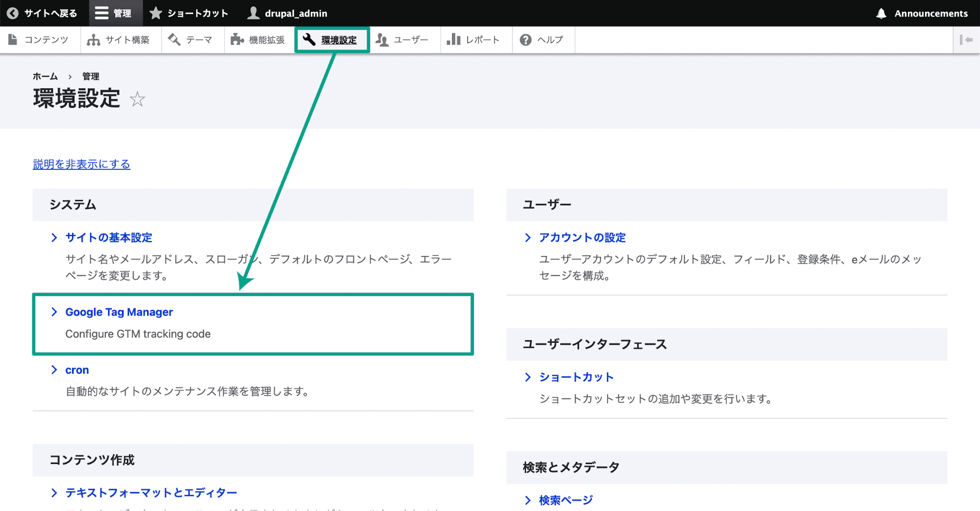
Task: Click the コンテンツ作成 section heading
Action: pos(92,460)
